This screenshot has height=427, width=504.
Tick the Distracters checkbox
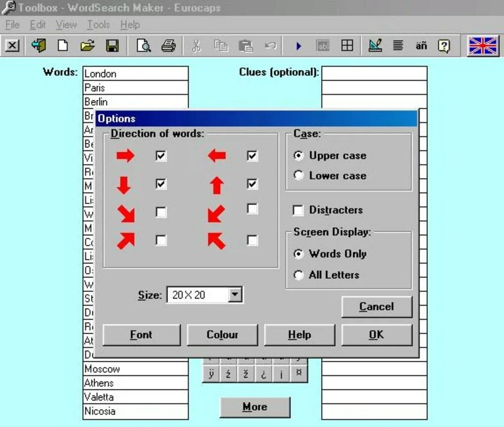[298, 211]
